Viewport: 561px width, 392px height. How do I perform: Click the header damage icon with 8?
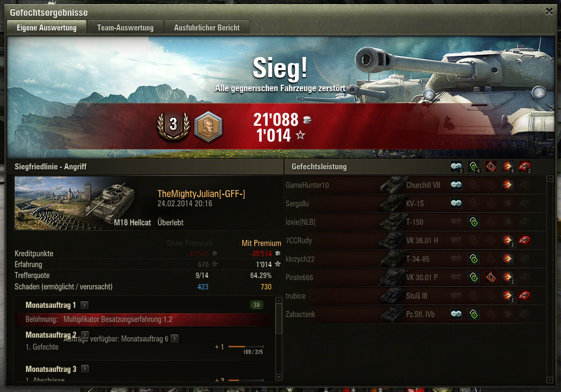(508, 167)
